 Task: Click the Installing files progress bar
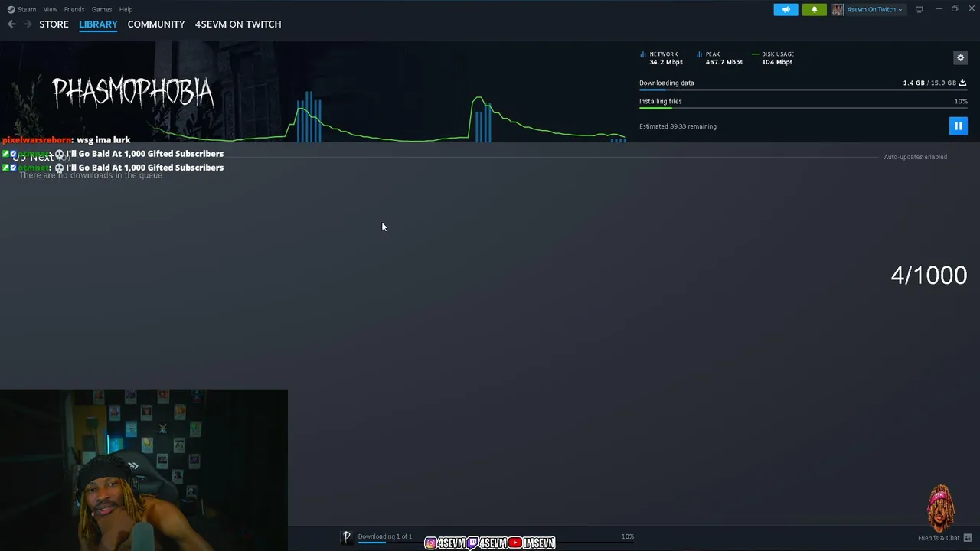tap(803, 109)
